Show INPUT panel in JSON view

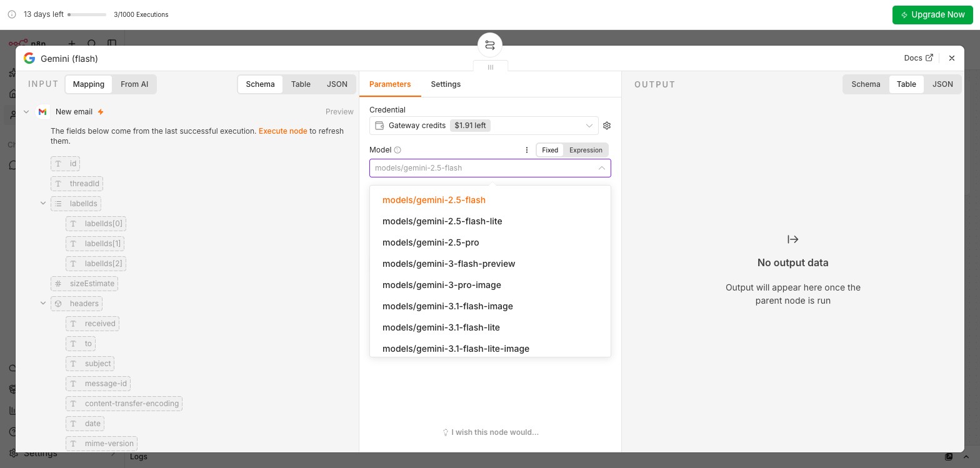coord(337,84)
